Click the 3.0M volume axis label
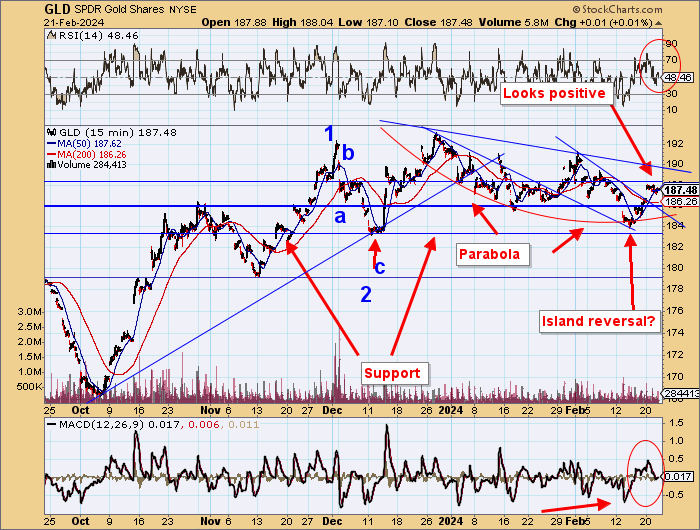700x530 pixels. pos(30,312)
